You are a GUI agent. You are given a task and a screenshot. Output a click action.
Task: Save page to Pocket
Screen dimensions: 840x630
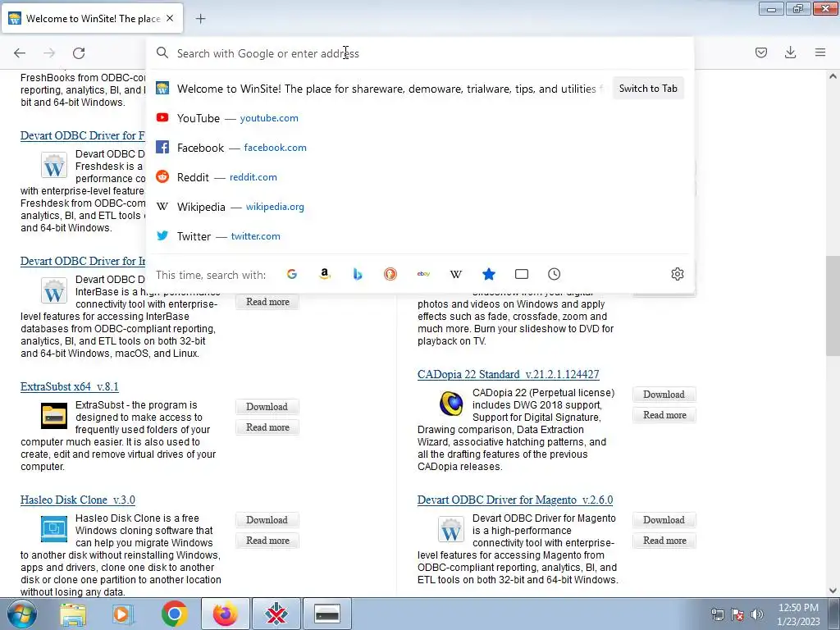tap(760, 52)
